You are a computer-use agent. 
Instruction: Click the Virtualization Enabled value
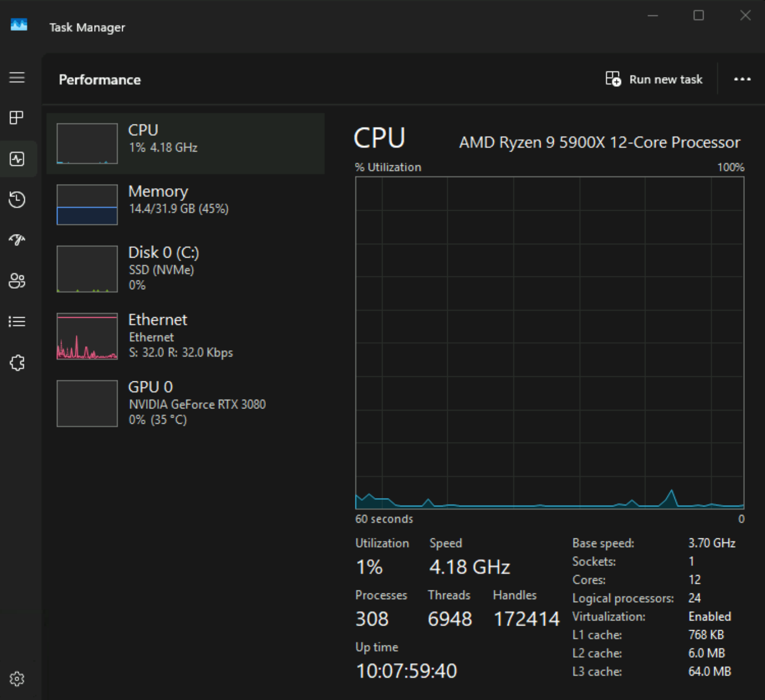click(x=709, y=616)
